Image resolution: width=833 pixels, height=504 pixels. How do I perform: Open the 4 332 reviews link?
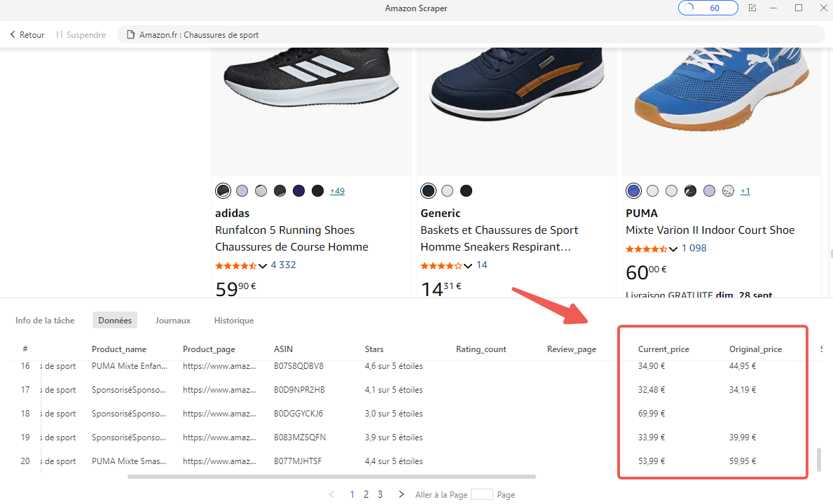point(283,265)
